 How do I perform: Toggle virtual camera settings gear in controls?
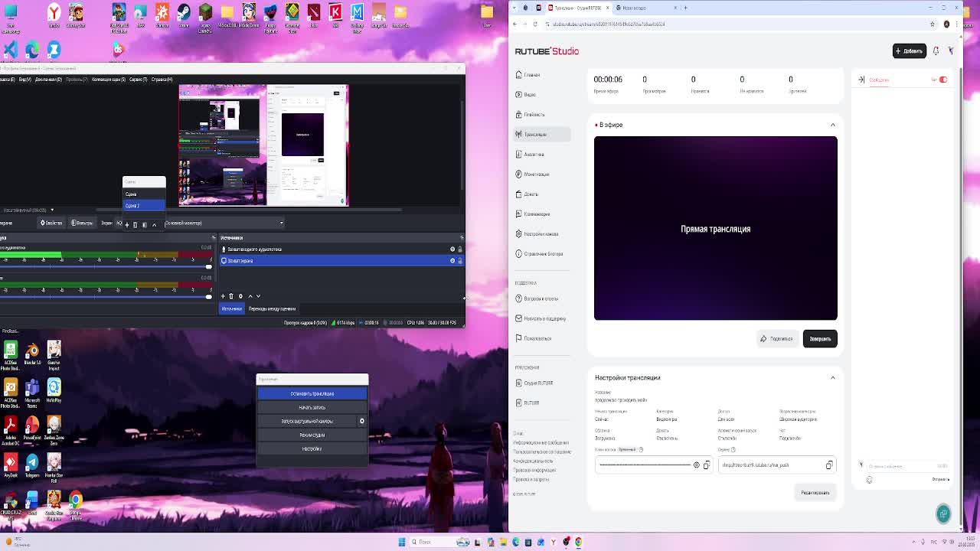click(362, 421)
